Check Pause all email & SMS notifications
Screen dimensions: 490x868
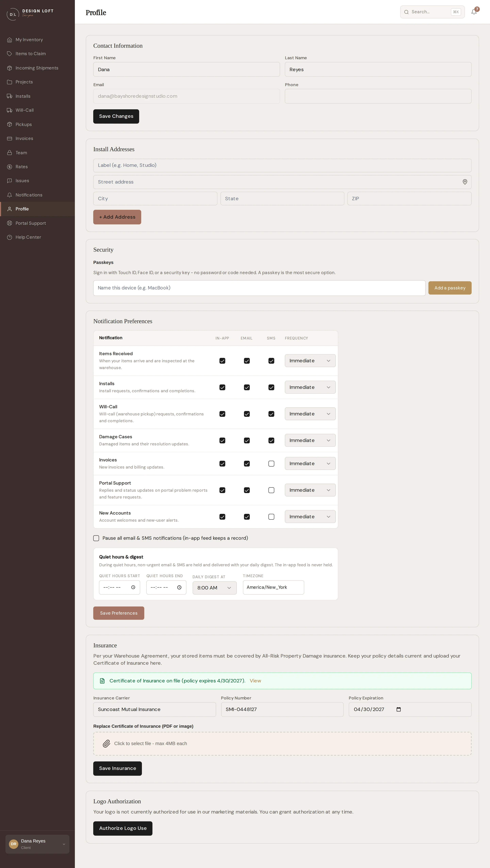click(x=96, y=538)
